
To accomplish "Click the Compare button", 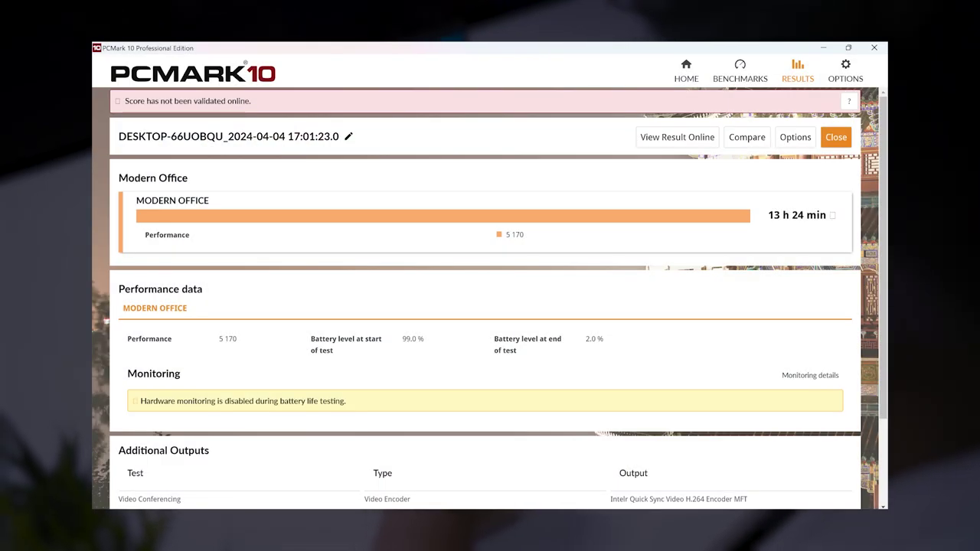I will [746, 137].
